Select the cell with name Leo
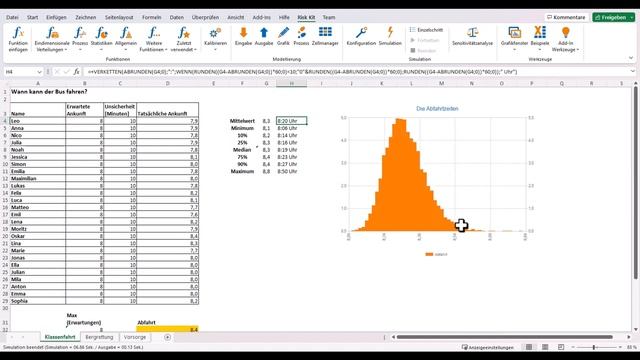The width and height of the screenshot is (640, 360). point(38,121)
